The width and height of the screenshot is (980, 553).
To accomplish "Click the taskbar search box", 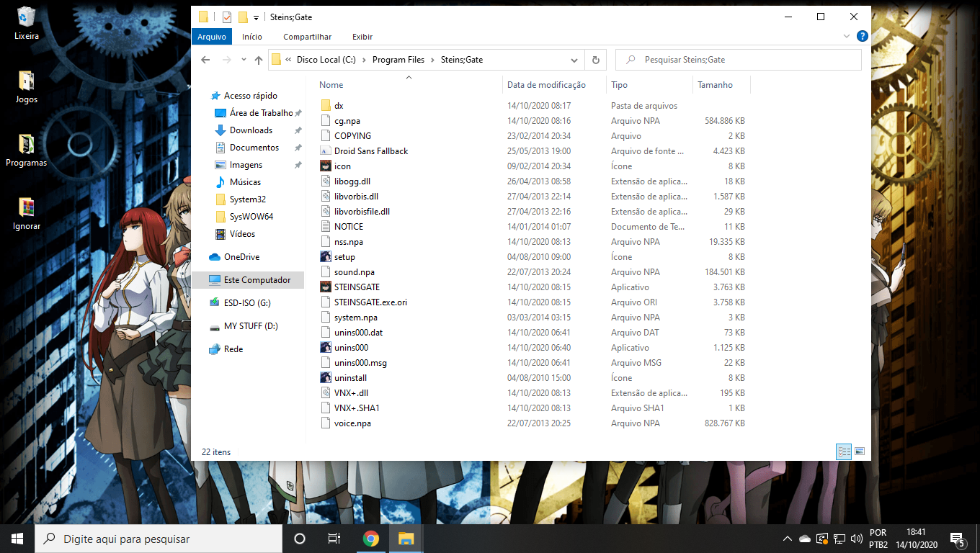I will tap(159, 539).
